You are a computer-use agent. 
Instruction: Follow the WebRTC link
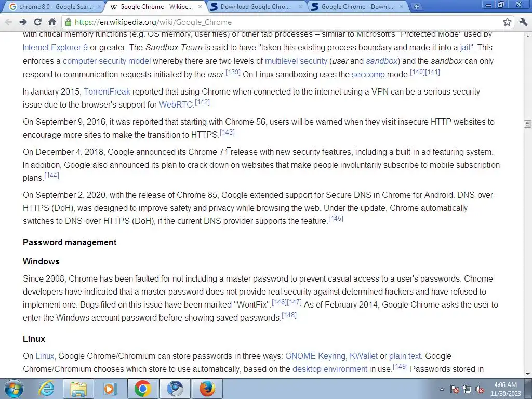176,104
